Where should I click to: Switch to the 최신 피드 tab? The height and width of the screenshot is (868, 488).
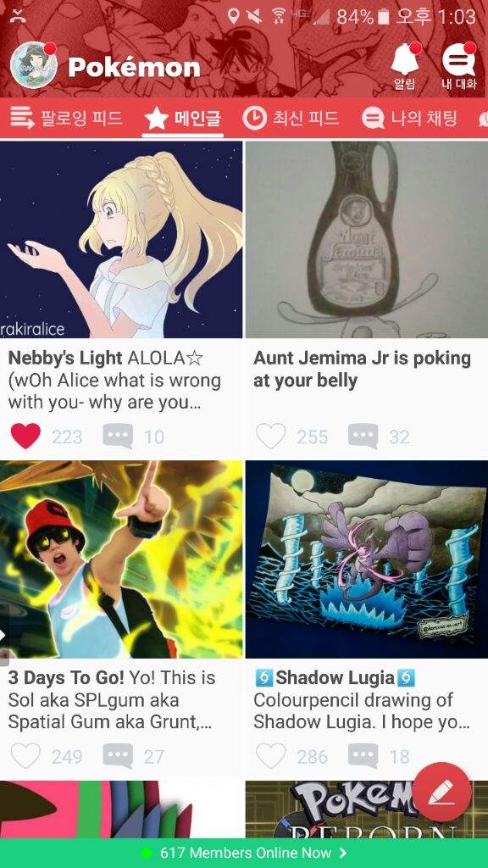pos(291,118)
